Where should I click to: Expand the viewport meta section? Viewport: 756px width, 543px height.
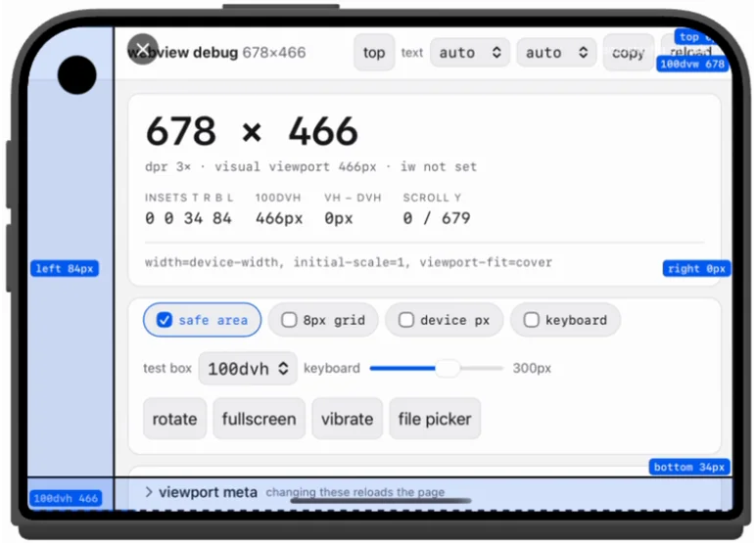[x=201, y=492]
